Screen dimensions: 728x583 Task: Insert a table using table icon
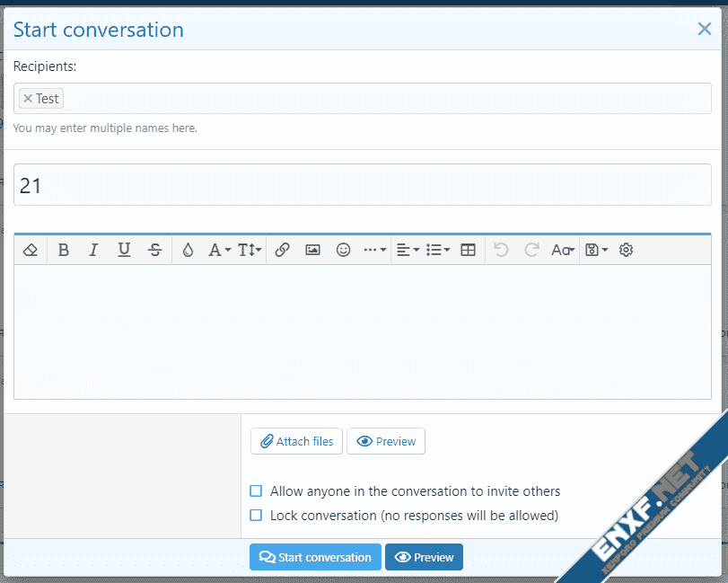click(x=468, y=251)
